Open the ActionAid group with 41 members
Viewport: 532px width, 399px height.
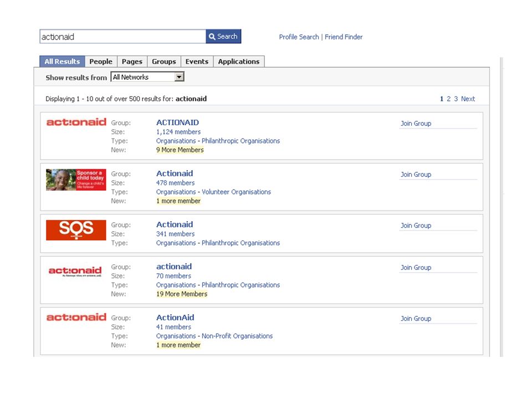point(175,318)
